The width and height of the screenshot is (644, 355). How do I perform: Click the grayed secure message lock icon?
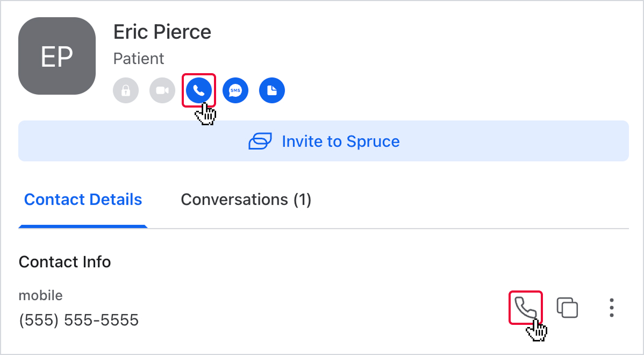click(x=126, y=90)
